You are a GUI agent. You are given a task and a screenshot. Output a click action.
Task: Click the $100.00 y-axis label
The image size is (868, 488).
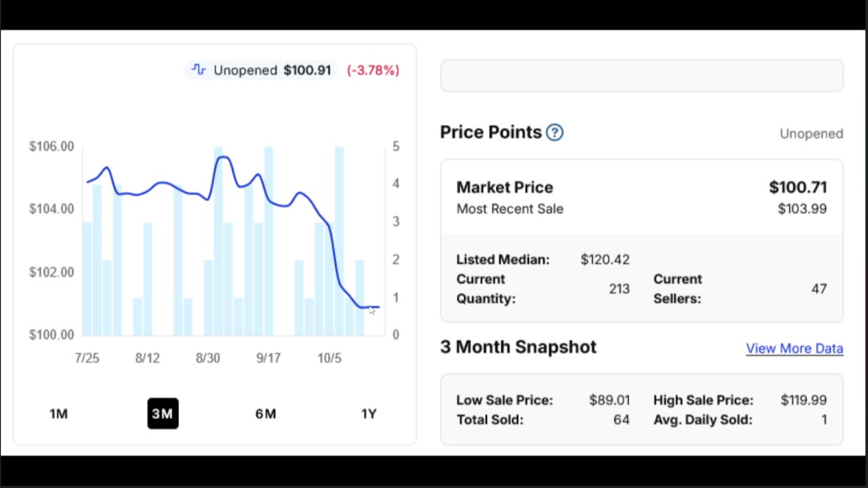pyautogui.click(x=52, y=335)
